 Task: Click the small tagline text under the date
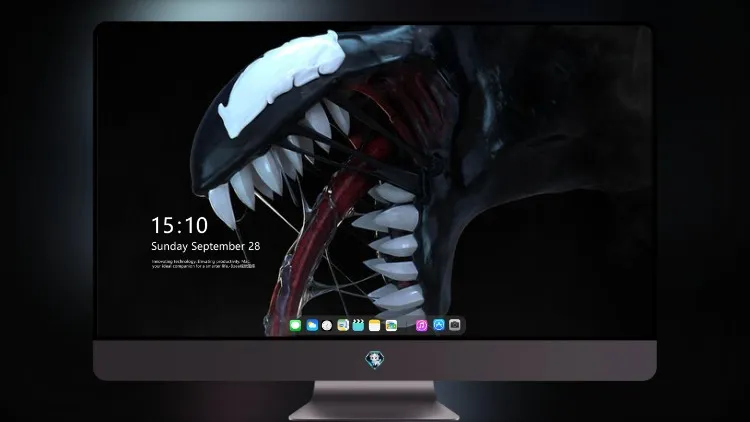pos(203,264)
